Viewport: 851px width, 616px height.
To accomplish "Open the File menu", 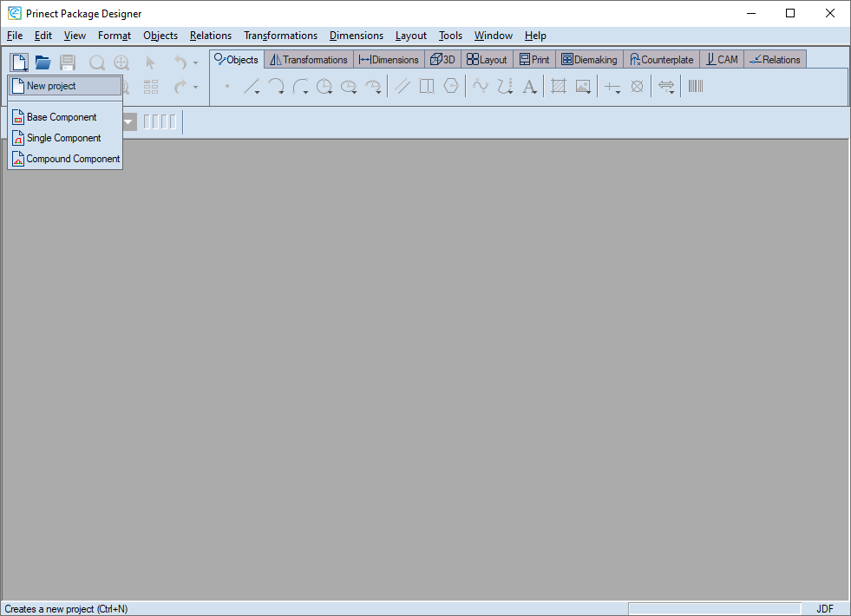I will tap(15, 36).
